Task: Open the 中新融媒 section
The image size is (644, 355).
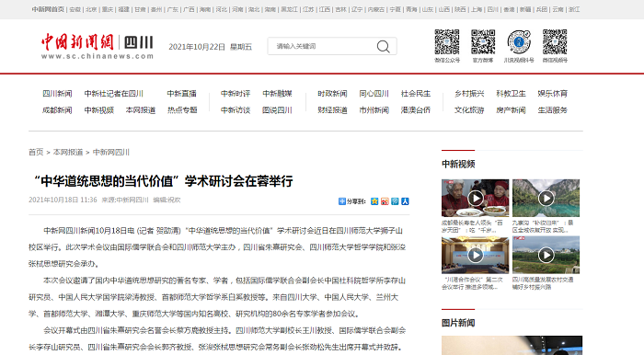Action: 277,94
